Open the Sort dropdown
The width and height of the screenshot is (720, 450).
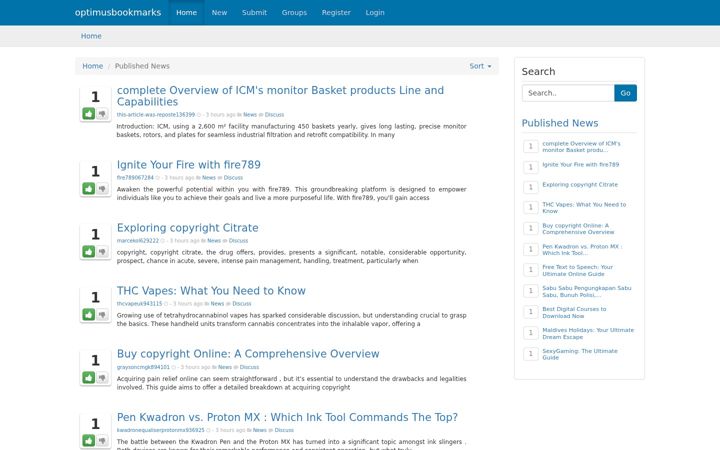480,66
